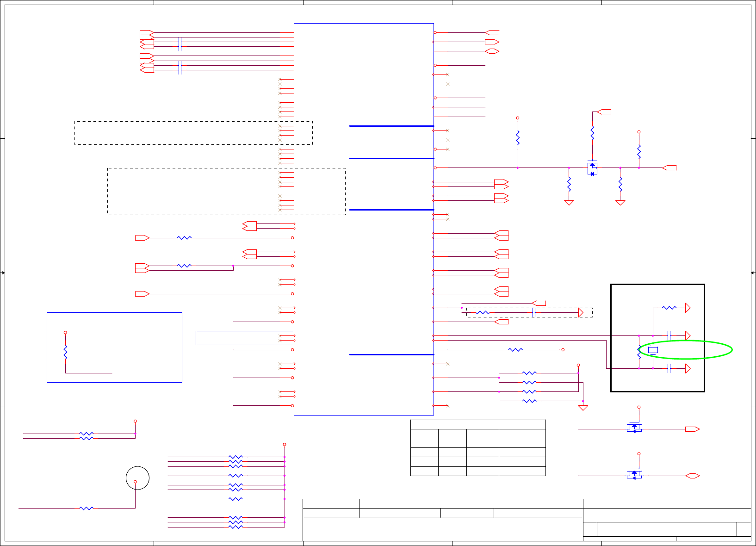
Task: Select resistor at the top of crystal circuit
Action: click(x=669, y=308)
